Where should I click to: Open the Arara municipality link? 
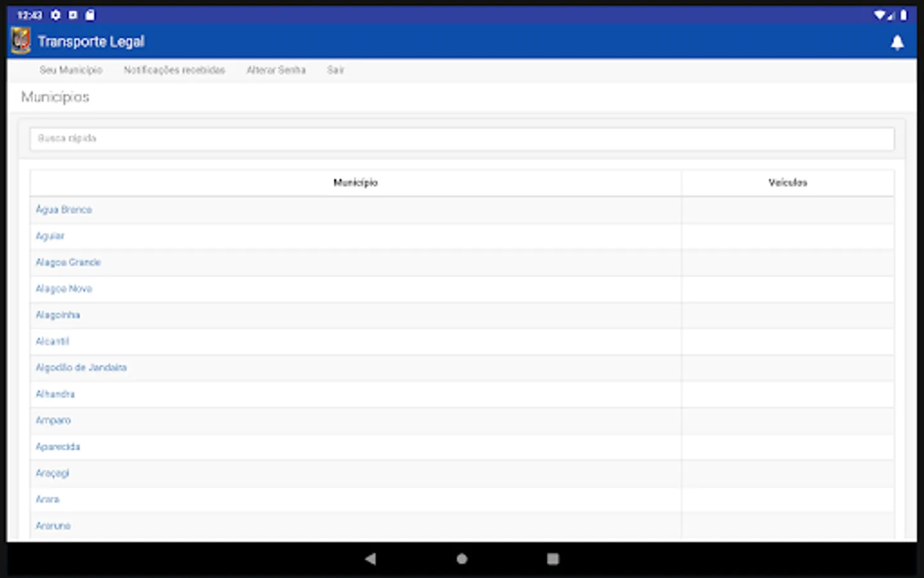(47, 500)
